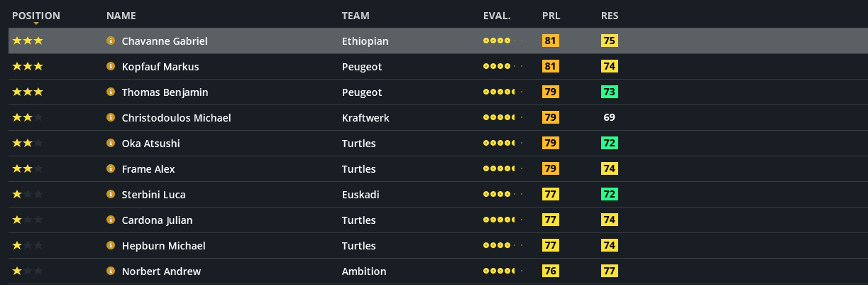This screenshot has height=285, width=868.
Task: Click Sterbini Luca's info icon
Action: coord(111,195)
